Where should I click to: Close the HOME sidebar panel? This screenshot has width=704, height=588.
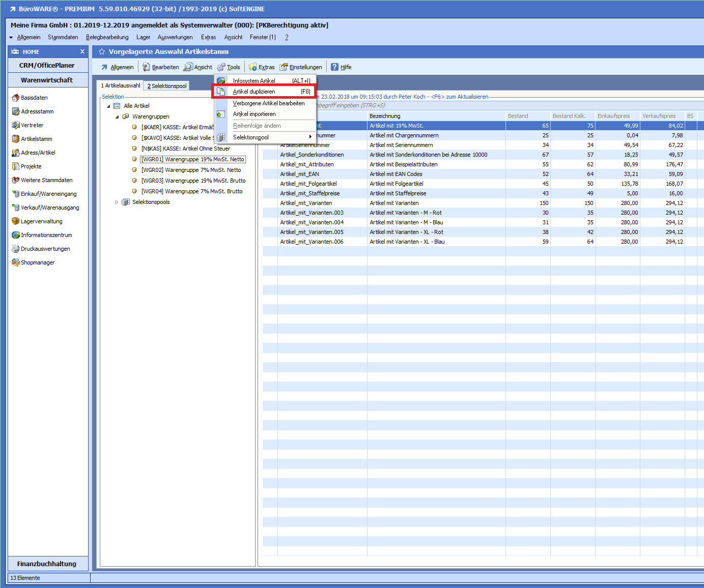coord(82,52)
